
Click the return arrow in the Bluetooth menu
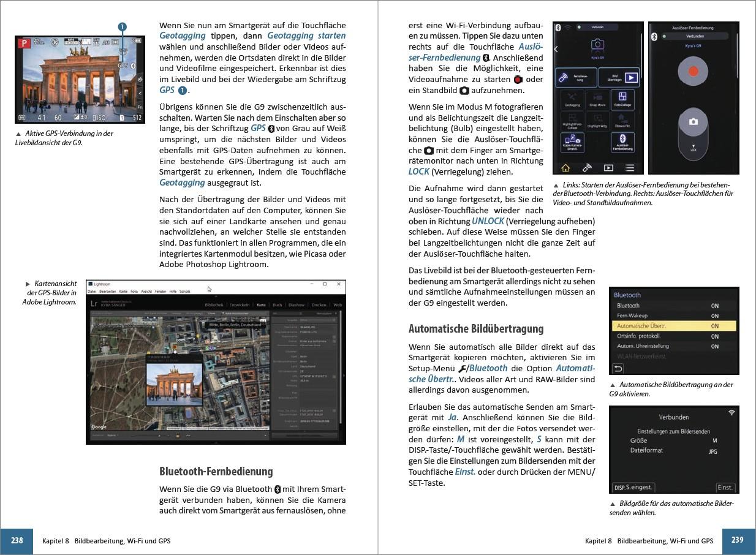click(618, 368)
